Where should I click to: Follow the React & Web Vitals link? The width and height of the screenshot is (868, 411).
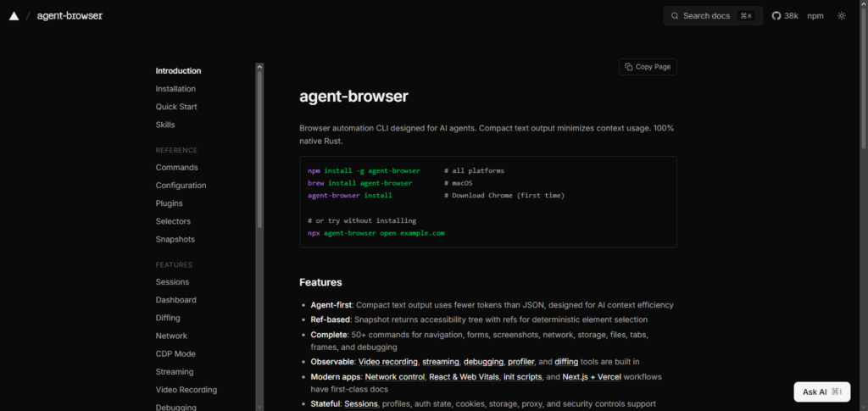coord(465,377)
